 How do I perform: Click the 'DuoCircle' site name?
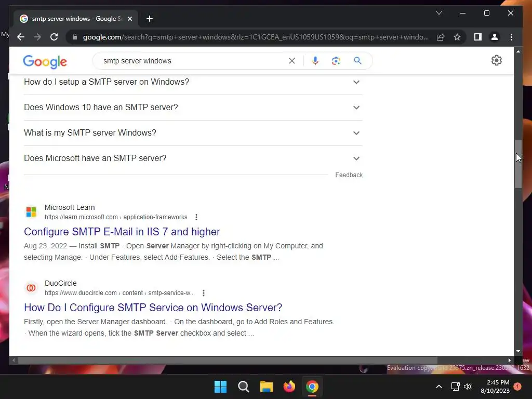coord(60,283)
